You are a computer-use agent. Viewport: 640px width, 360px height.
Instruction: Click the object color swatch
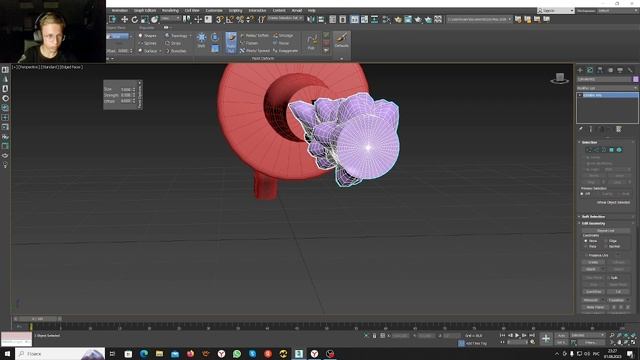pos(636,79)
